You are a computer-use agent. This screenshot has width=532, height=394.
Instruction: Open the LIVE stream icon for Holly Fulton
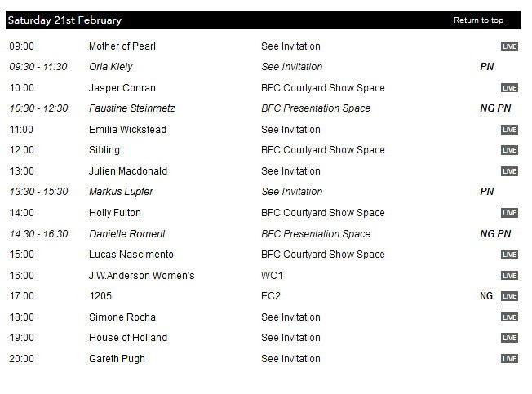click(509, 213)
